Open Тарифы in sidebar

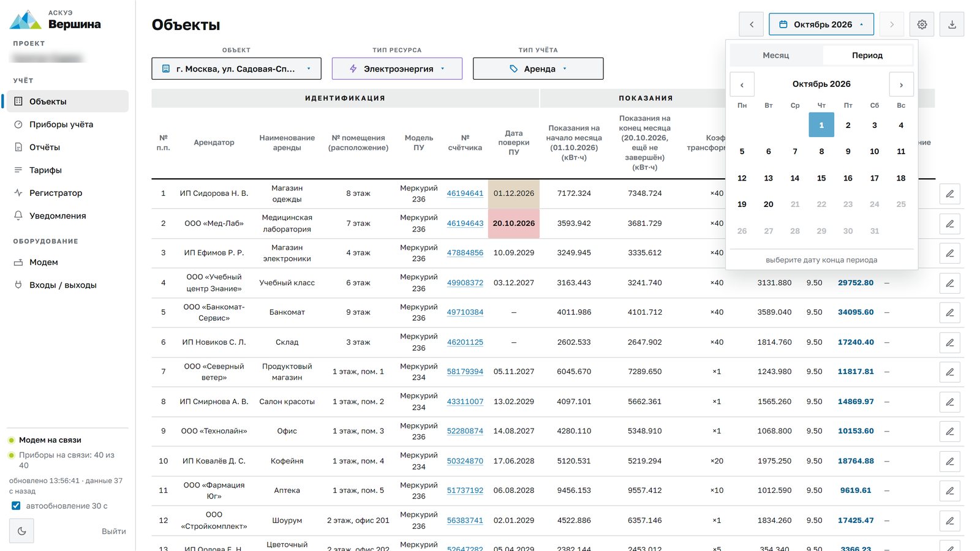click(x=67, y=170)
